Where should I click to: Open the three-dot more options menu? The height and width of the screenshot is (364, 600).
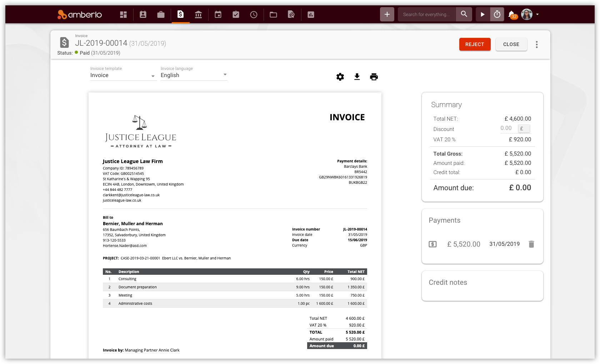536,45
